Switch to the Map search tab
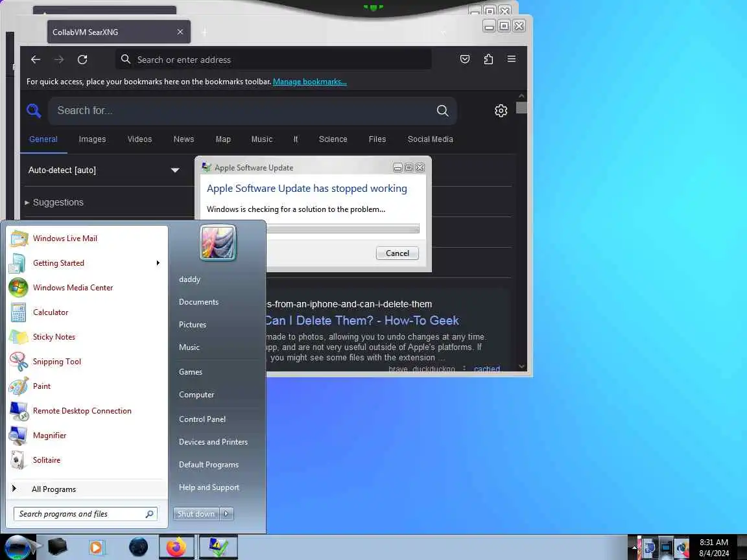The image size is (747, 560). pos(223,139)
